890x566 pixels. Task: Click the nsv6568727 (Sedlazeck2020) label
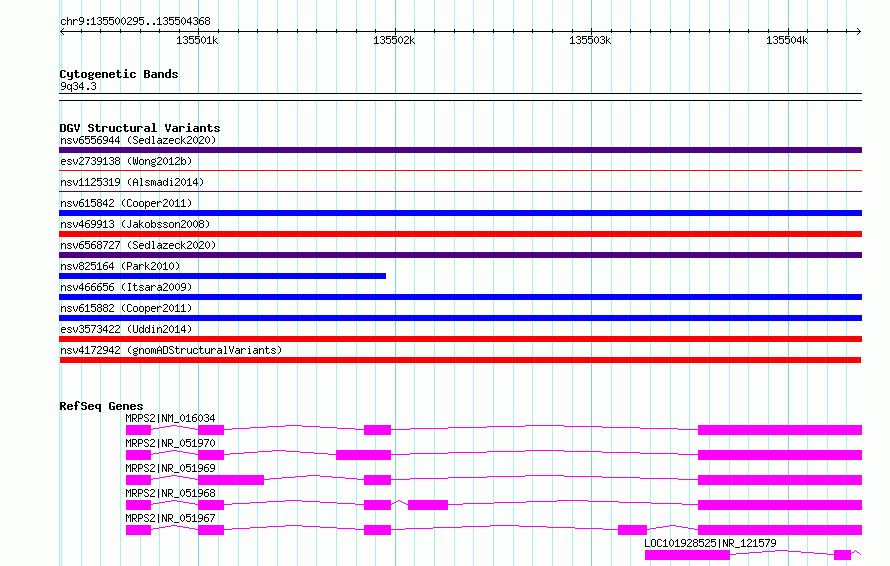pos(138,245)
